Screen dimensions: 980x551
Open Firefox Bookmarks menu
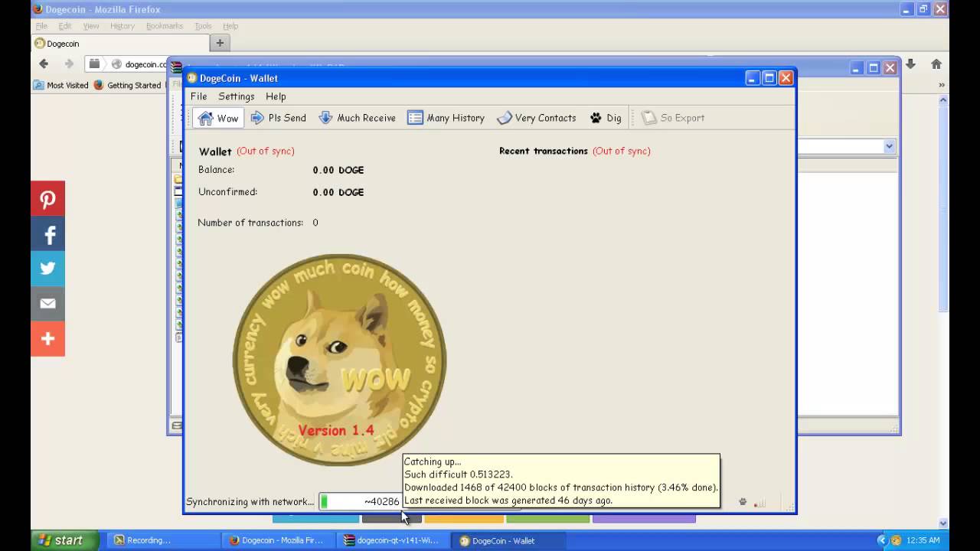tap(165, 26)
